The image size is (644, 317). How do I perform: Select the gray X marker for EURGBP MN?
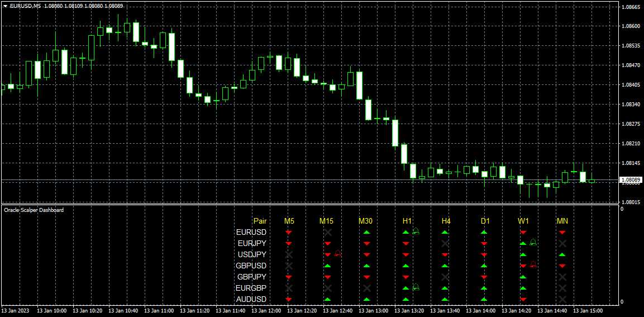point(562,288)
